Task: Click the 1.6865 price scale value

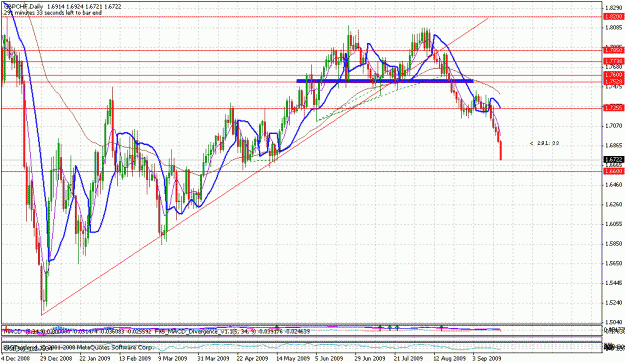Action: tap(613, 146)
